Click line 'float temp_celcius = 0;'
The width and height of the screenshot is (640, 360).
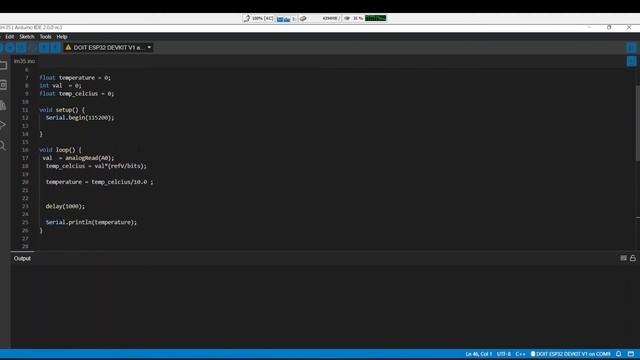(77, 94)
